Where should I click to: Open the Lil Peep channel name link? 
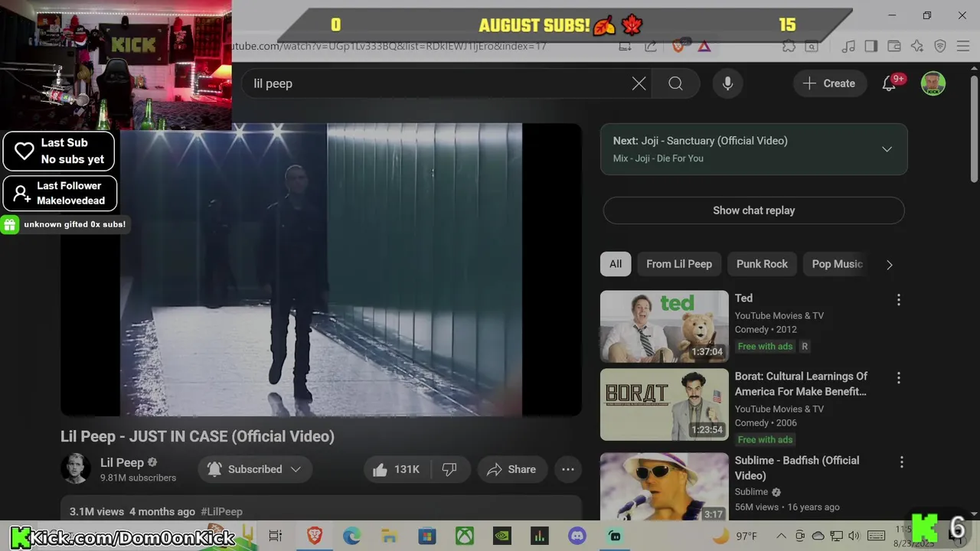122,462
